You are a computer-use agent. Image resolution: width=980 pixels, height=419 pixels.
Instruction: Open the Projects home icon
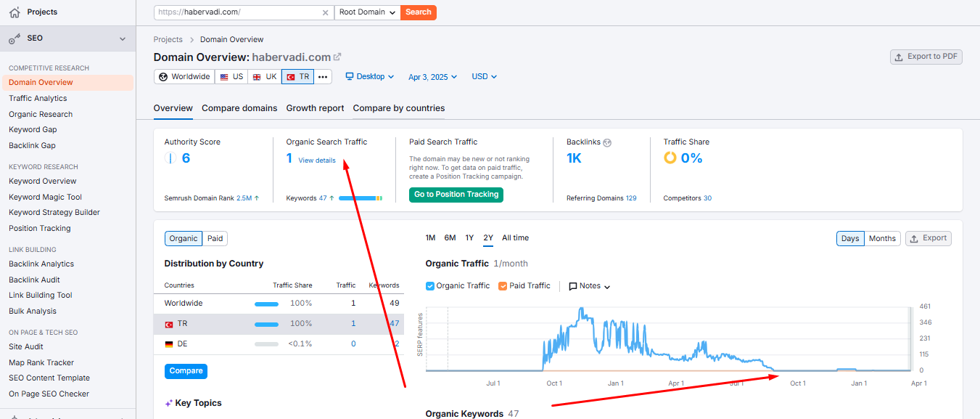(x=15, y=12)
